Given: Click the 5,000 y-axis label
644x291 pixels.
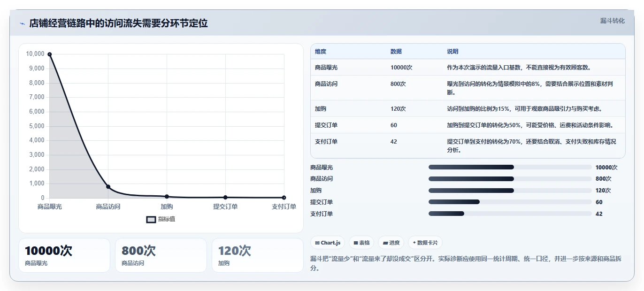Looking at the screenshot, I should tap(37, 126).
